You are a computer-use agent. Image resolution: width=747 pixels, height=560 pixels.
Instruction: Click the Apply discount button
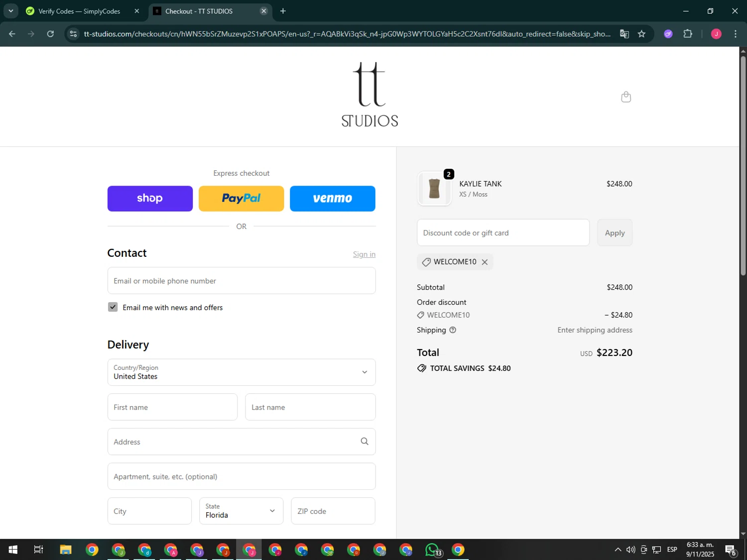[x=615, y=232]
